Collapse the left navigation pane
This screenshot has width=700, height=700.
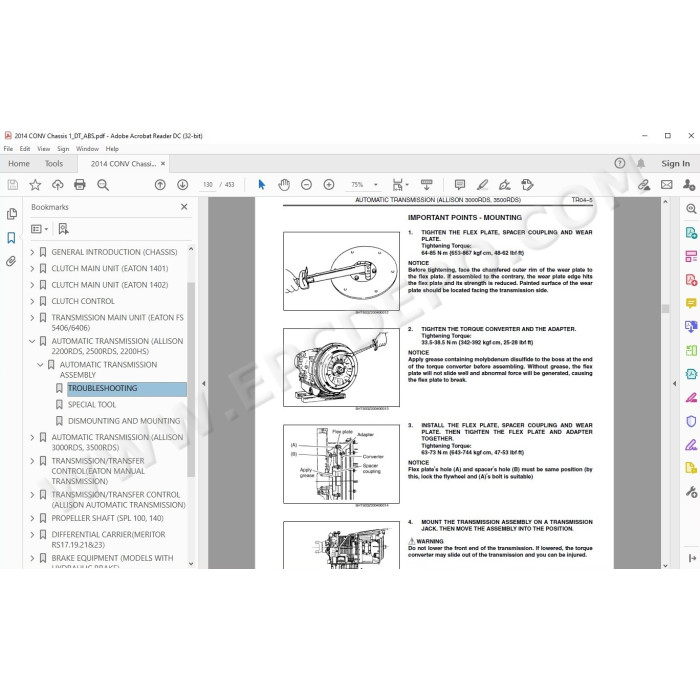coord(204,383)
